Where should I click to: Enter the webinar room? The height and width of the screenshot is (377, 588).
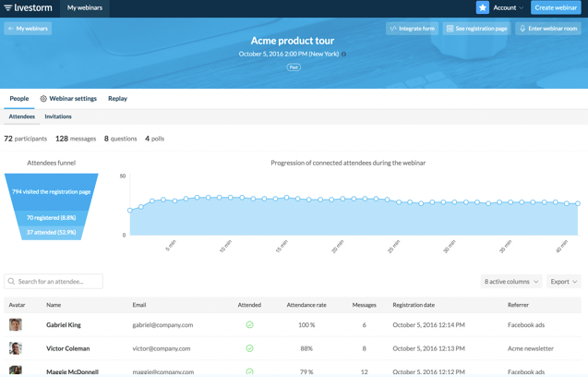(548, 29)
